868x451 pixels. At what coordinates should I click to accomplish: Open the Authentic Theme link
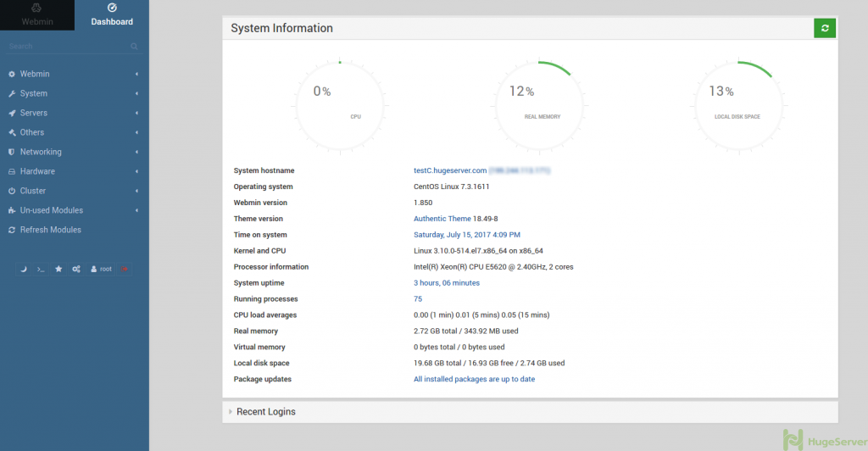[442, 219]
